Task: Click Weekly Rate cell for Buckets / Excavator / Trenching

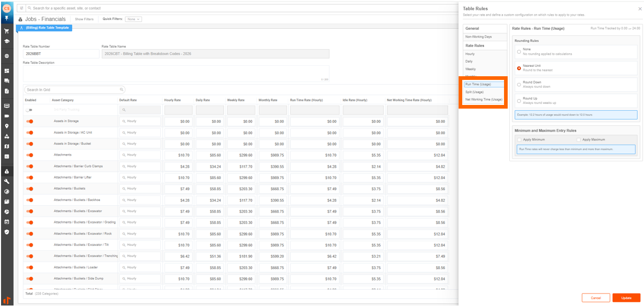Action: click(241, 256)
